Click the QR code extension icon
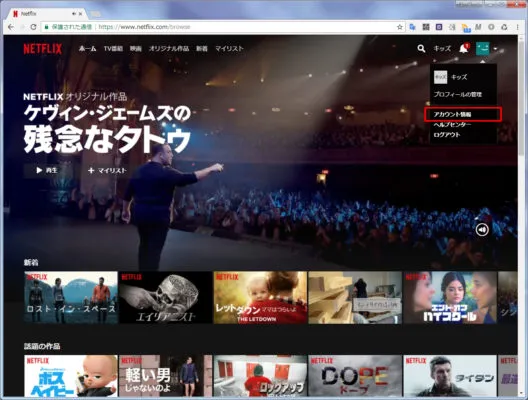This screenshot has width=528, height=400. 426,27
